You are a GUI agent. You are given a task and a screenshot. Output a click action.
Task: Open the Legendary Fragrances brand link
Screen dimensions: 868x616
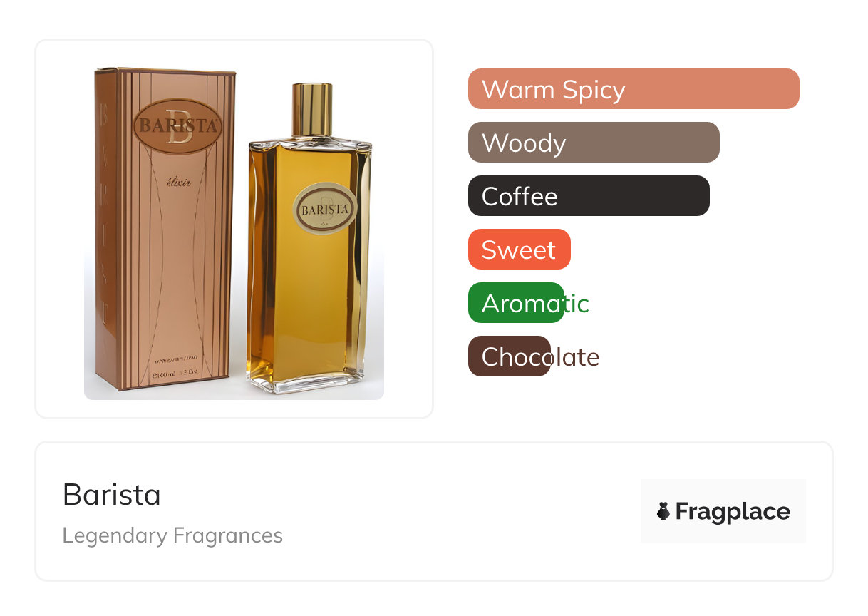pos(172,535)
